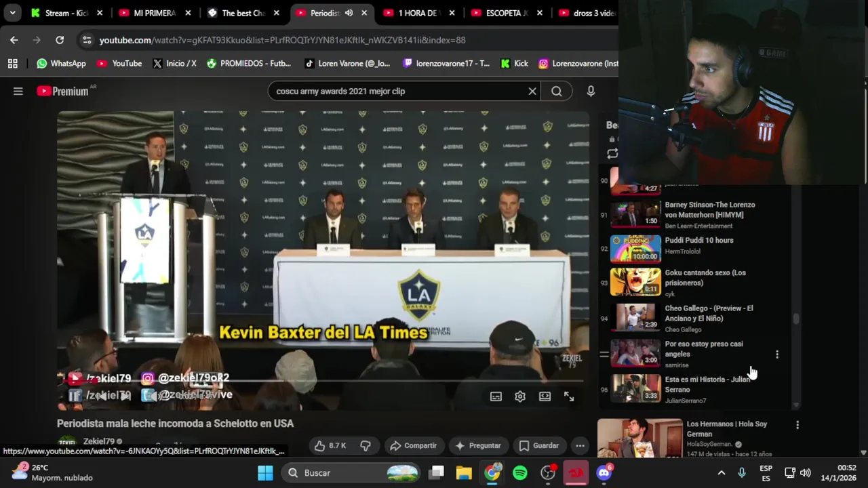The width and height of the screenshot is (868, 488).
Task: Open the YouTube hamburger guide menu
Action: click(x=18, y=91)
